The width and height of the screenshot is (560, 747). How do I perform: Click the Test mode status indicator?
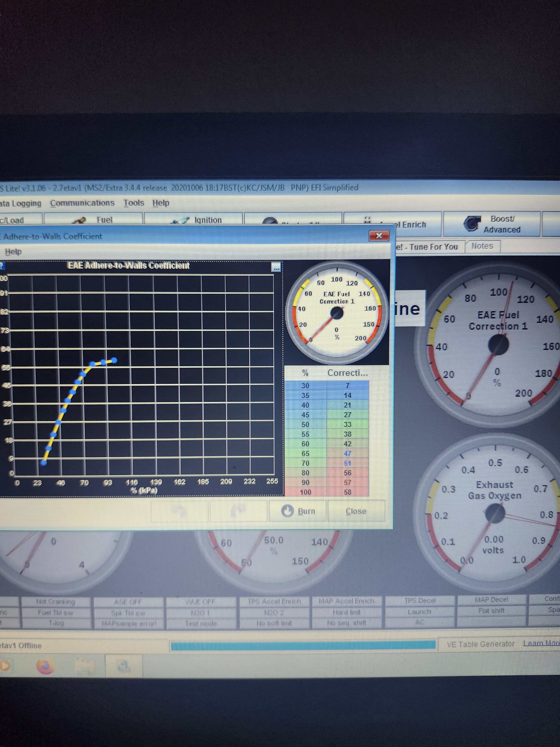(201, 623)
